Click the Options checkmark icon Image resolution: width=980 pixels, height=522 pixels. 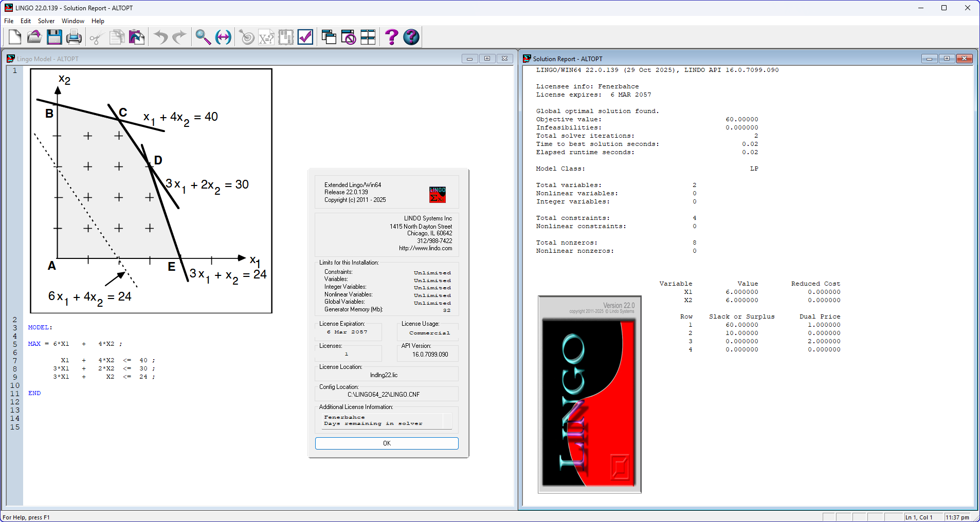(305, 37)
